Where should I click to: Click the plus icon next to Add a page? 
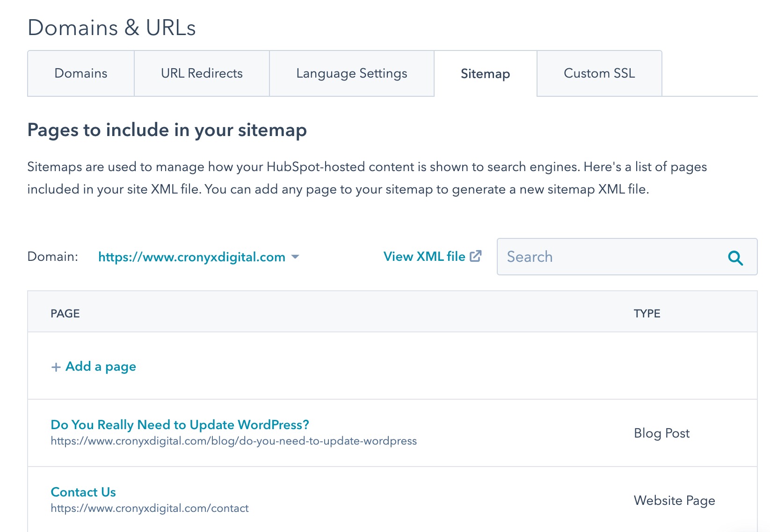[56, 367]
